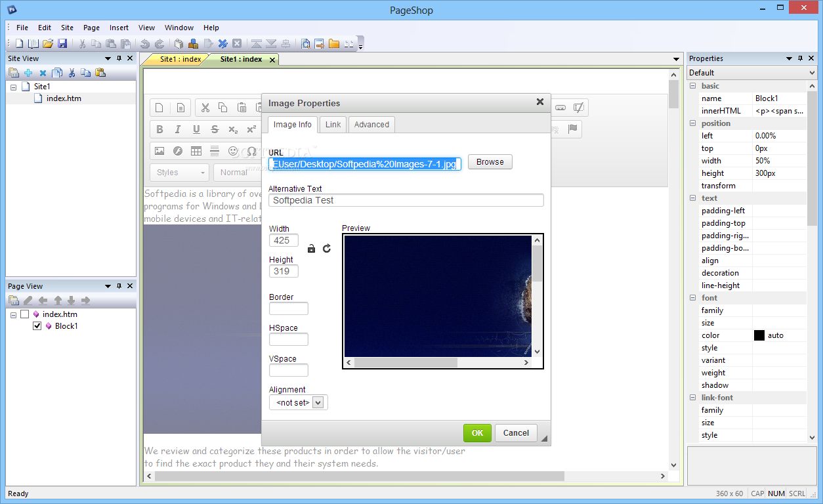Click the Border input field
This screenshot has width=823, height=504.
(x=289, y=308)
